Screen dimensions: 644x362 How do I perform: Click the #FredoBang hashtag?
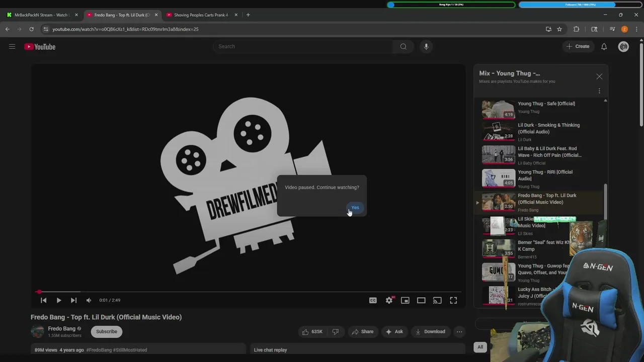99,350
